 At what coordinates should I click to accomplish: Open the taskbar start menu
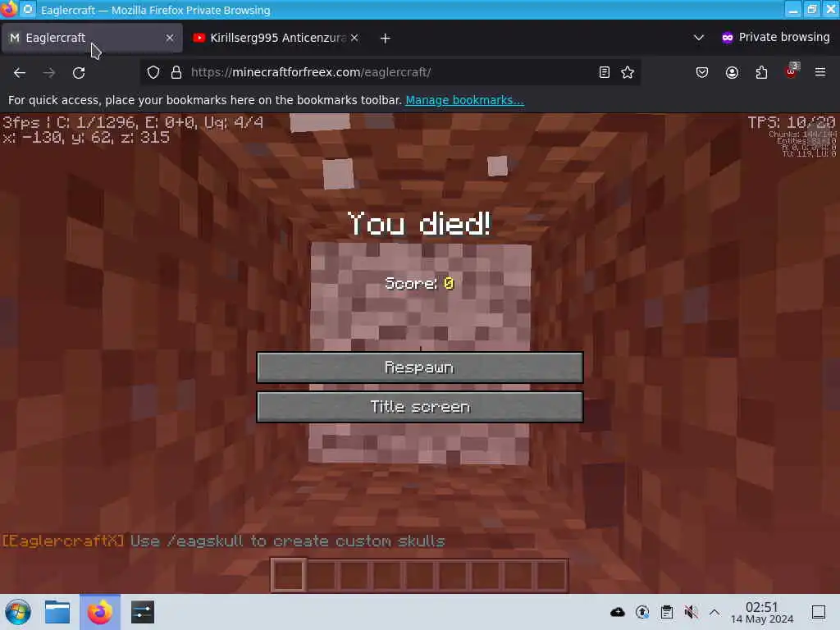tap(18, 612)
